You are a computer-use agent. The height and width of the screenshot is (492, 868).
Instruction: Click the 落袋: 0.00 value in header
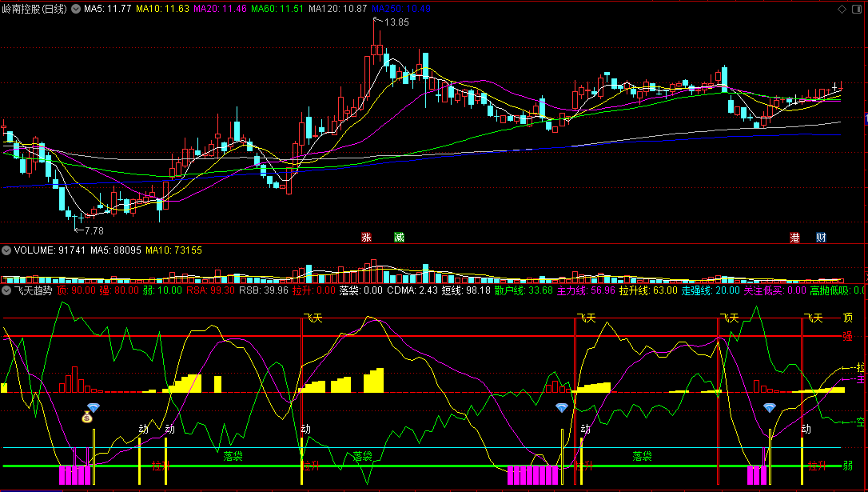(x=361, y=290)
